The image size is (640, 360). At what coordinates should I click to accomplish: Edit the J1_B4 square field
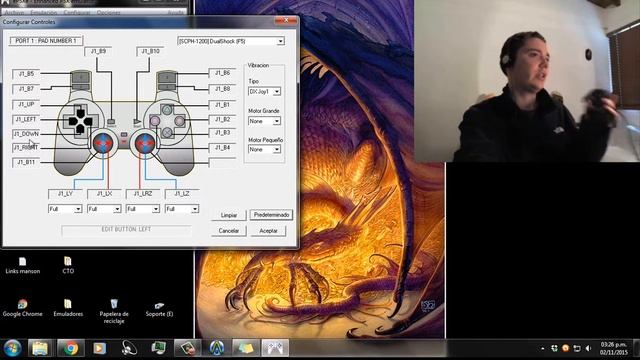click(222, 147)
